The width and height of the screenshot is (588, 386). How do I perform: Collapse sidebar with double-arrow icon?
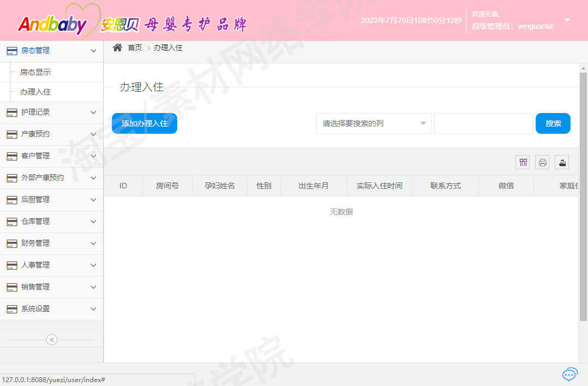click(x=52, y=340)
